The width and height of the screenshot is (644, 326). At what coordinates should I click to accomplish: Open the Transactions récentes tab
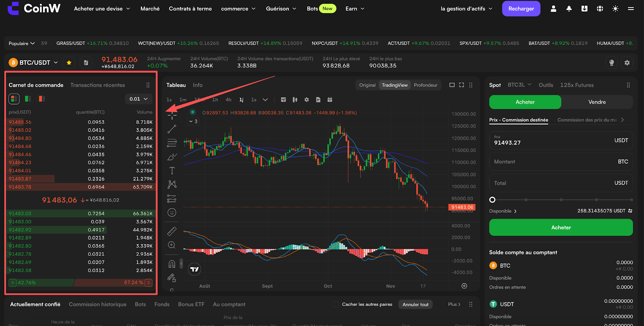tap(97, 85)
